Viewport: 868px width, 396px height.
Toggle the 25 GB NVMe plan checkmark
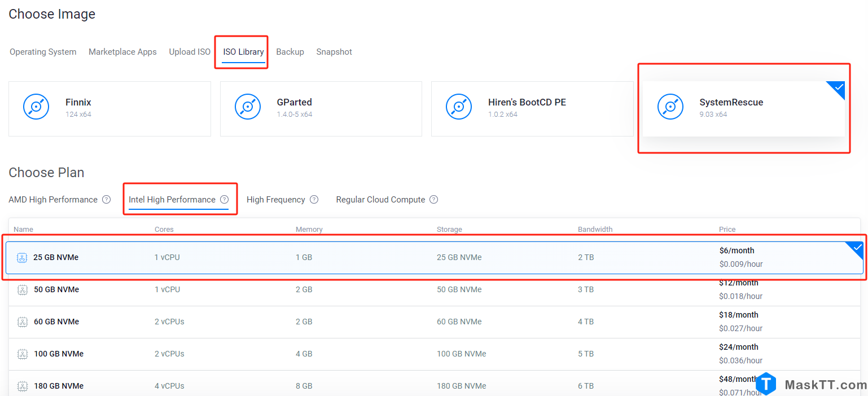pyautogui.click(x=856, y=248)
